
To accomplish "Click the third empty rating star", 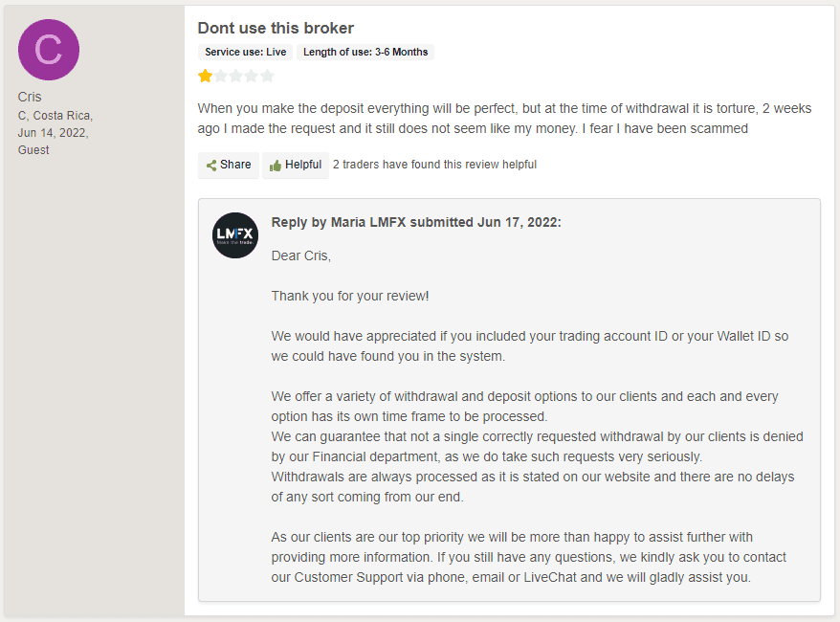I will point(236,76).
